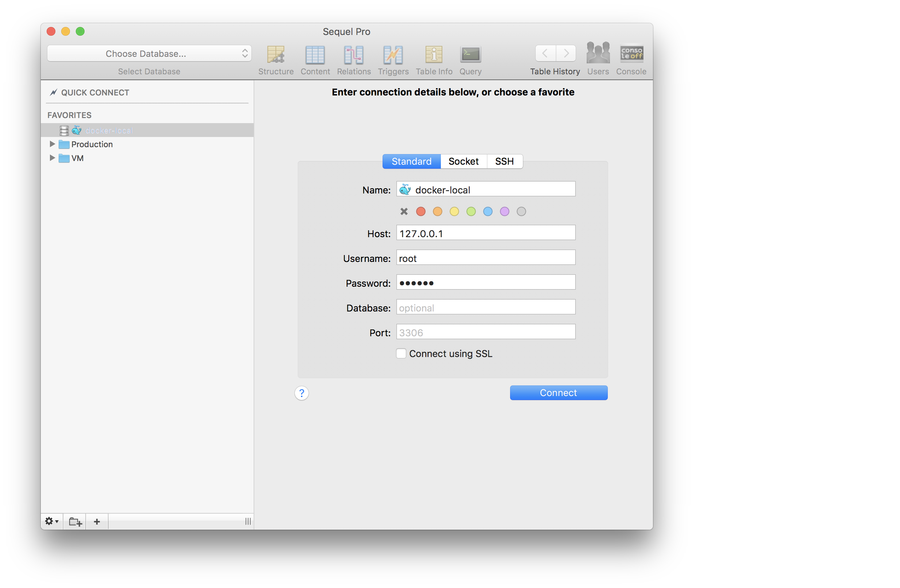The image size is (900, 588).
Task: Click the VM folder icon
Action: 64,158
